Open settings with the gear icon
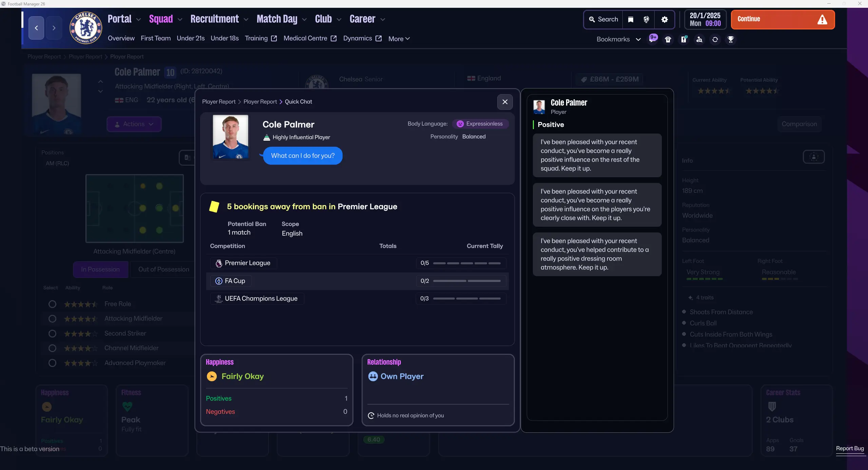 [664, 19]
